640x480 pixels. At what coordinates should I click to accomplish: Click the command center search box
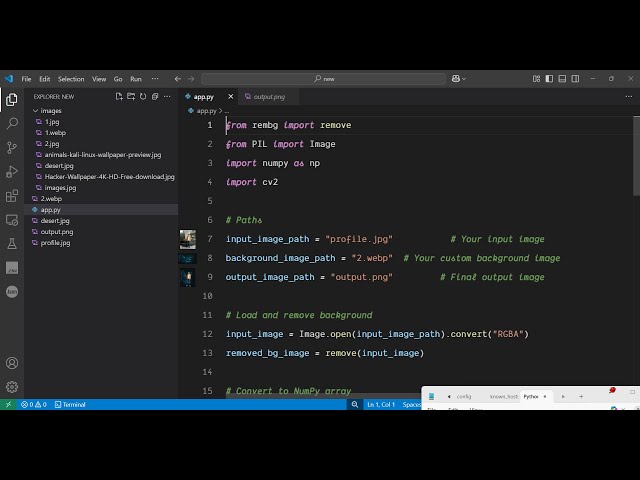pyautogui.click(x=323, y=79)
